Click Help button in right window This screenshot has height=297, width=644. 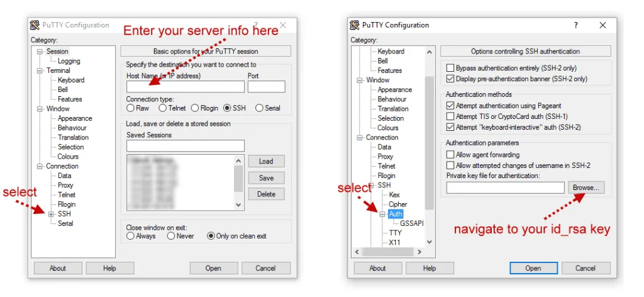pyautogui.click(x=430, y=268)
